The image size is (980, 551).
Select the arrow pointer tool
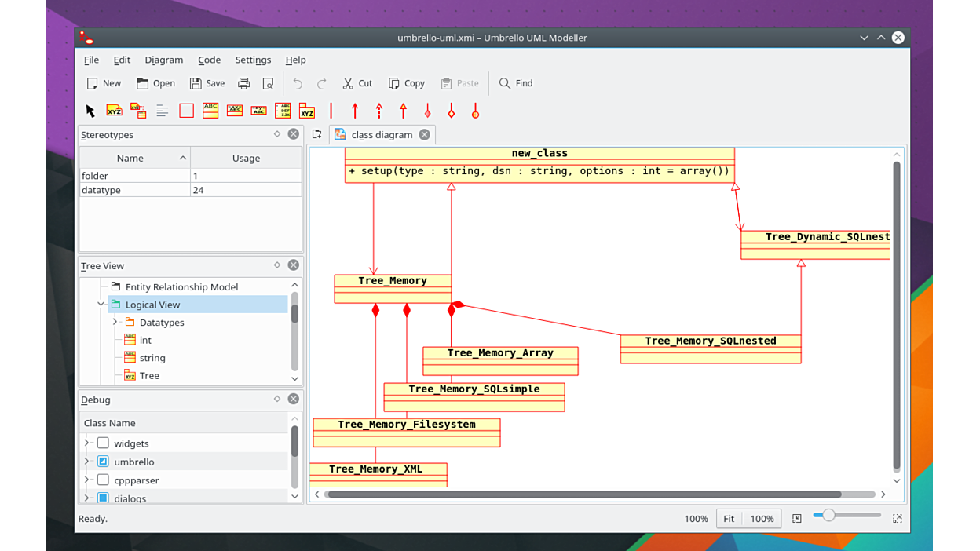(90, 111)
